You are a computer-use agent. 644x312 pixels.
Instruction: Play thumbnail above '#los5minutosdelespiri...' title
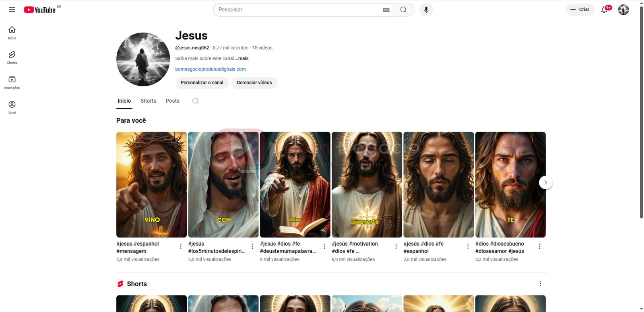pyautogui.click(x=223, y=185)
